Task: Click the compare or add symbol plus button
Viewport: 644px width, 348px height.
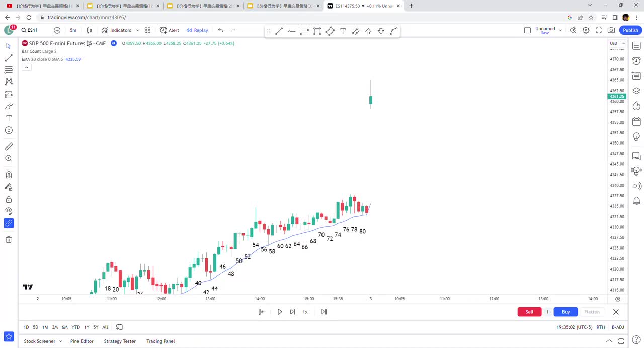Action: point(57,30)
